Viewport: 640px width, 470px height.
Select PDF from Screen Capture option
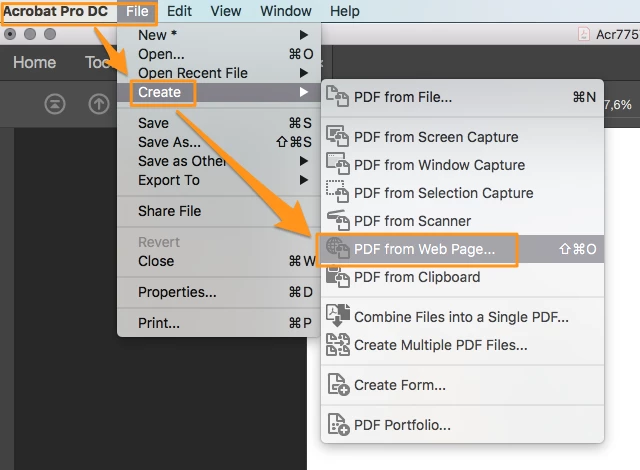tap(462, 137)
